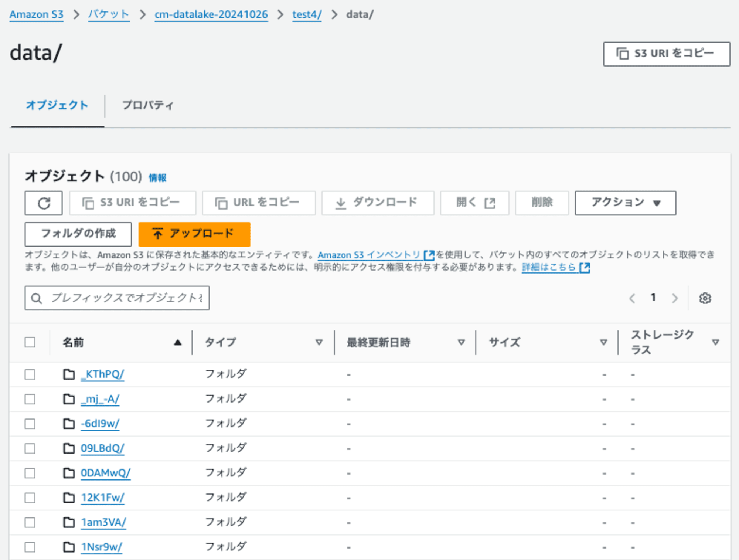Click folder icon beside _mj_-A/

coord(69,399)
